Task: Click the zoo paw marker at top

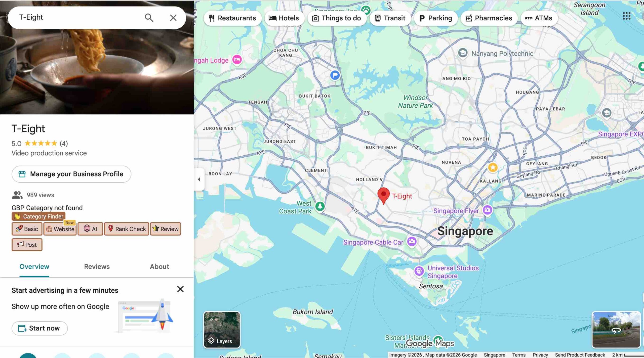Action: coord(366,10)
